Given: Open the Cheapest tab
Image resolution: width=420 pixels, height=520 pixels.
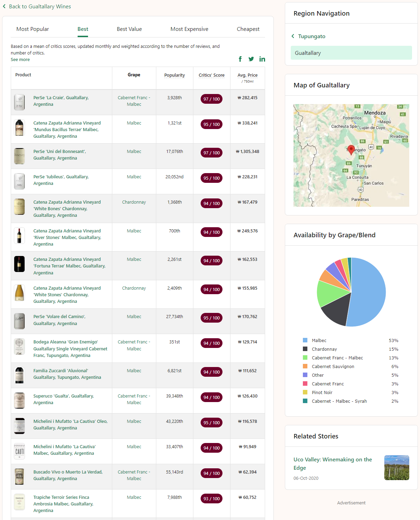Looking at the screenshot, I should [248, 29].
